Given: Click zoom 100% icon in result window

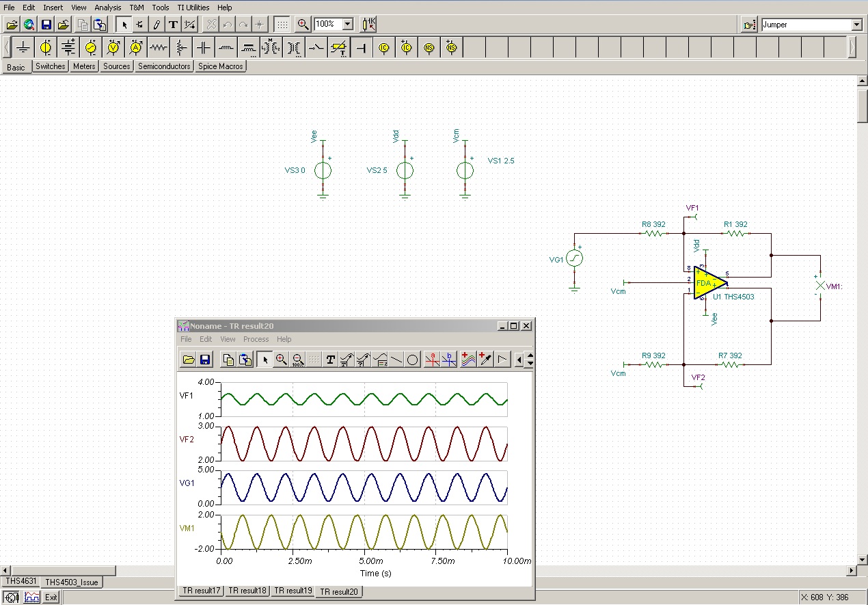Looking at the screenshot, I should (297, 360).
